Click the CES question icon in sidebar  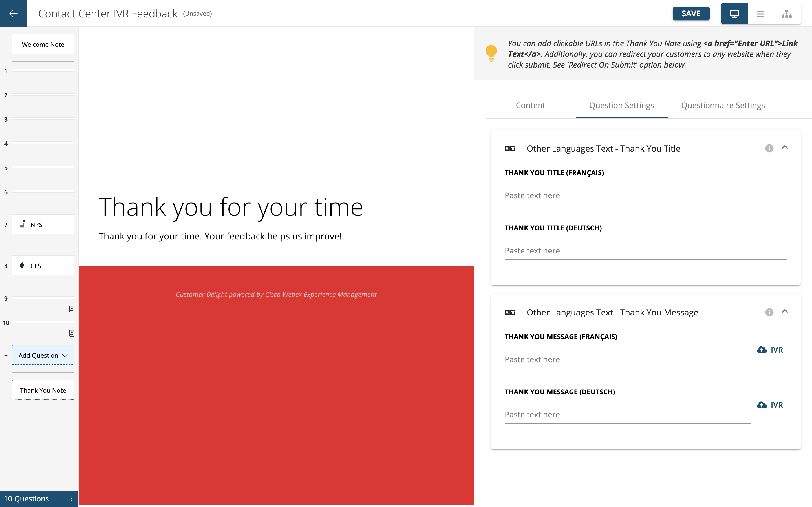[x=22, y=266]
